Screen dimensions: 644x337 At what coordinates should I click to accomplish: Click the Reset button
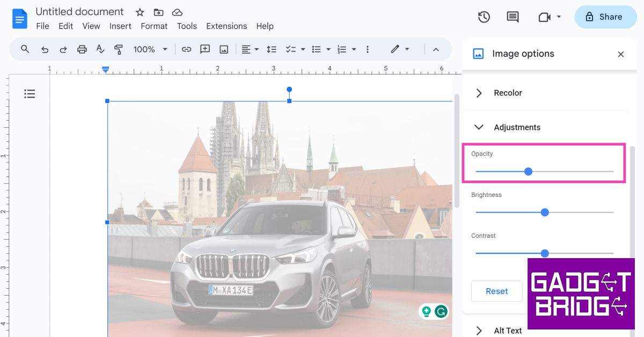pyautogui.click(x=496, y=291)
